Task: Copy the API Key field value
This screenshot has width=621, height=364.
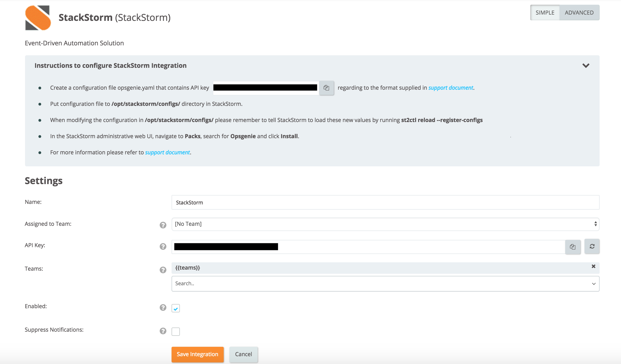Action: (x=573, y=247)
